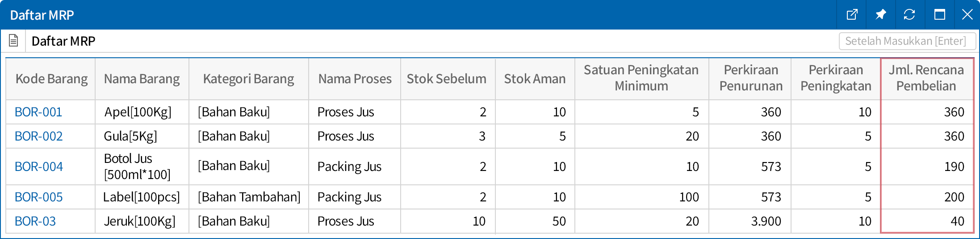
Task: Close the Daftar MRP window
Action: (x=967, y=15)
